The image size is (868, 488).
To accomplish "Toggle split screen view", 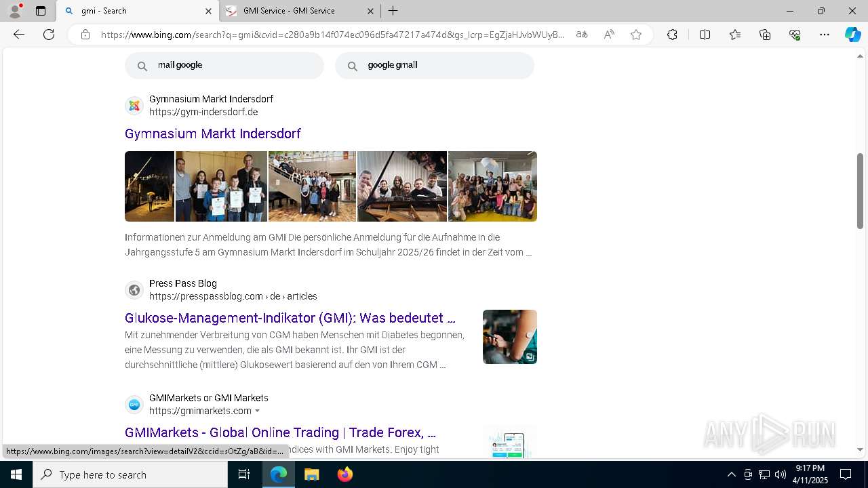I will pyautogui.click(x=705, y=35).
